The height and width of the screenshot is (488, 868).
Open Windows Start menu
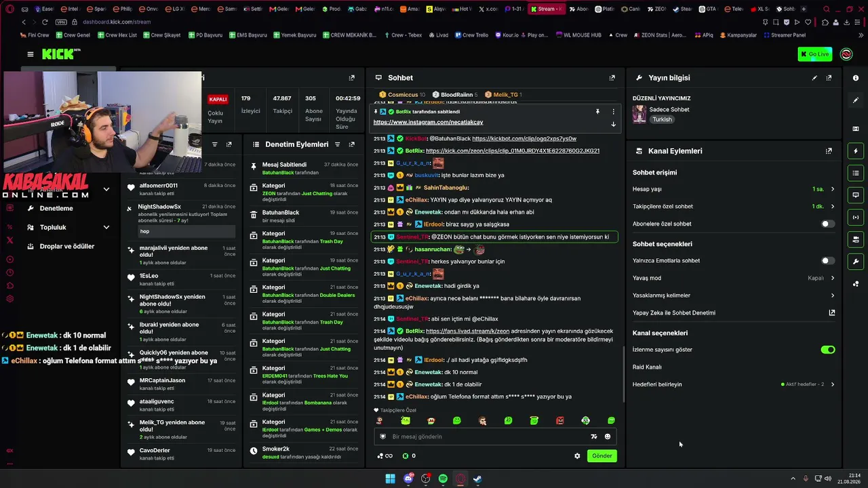(391, 479)
